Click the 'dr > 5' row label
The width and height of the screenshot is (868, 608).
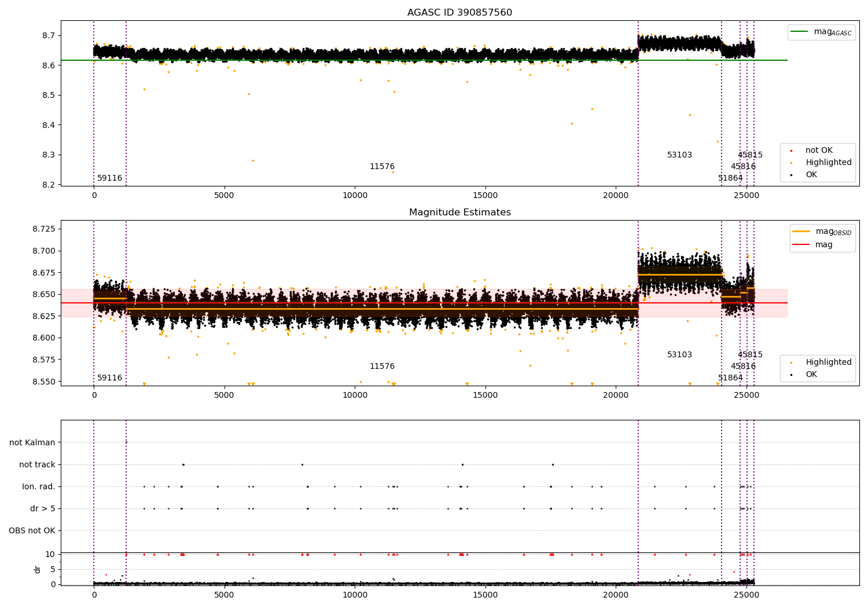click(x=43, y=509)
